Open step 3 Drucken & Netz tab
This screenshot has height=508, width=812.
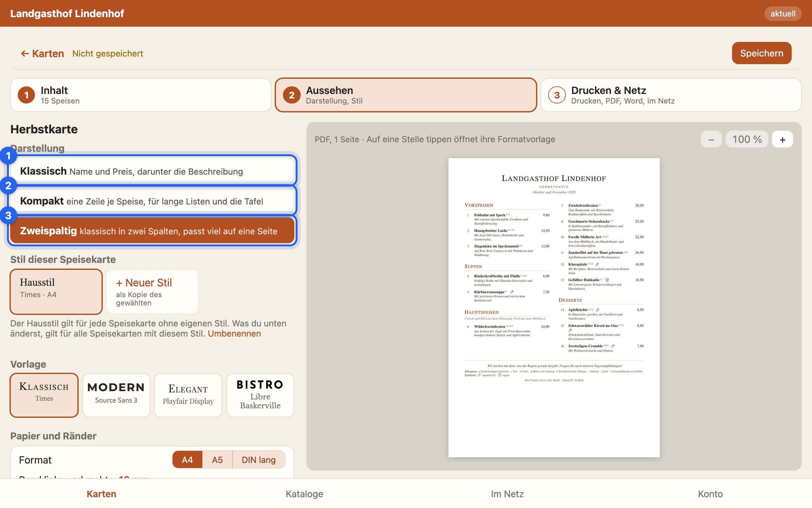(x=671, y=95)
